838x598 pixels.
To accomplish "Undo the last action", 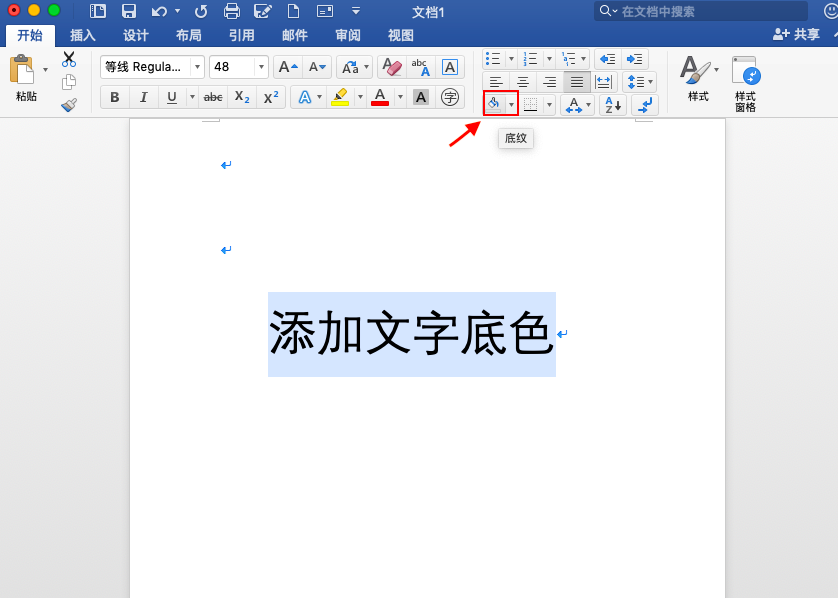I will 159,11.
